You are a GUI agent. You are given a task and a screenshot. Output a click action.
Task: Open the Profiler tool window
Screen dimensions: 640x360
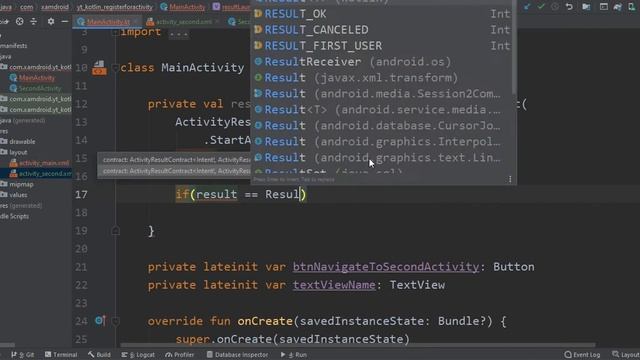tap(180, 355)
